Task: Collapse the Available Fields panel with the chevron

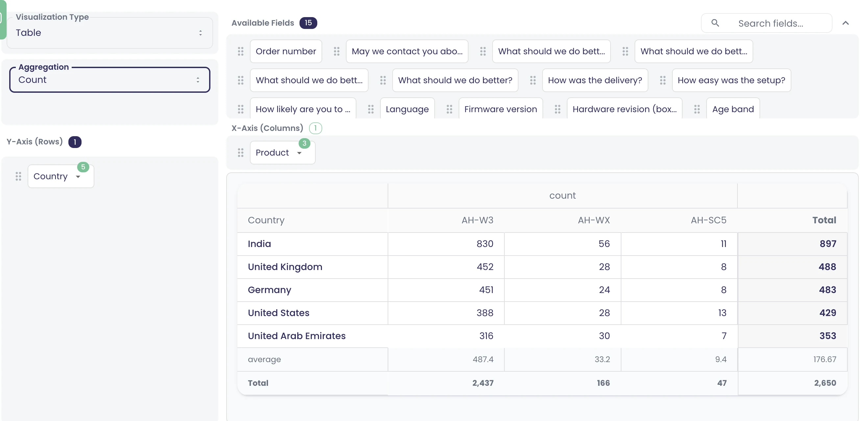Action: click(845, 23)
